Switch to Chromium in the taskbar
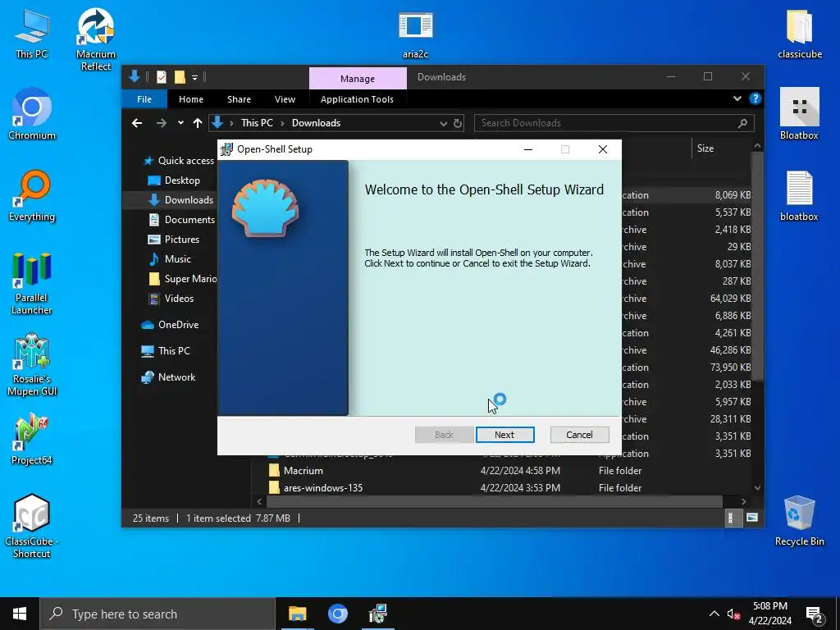The height and width of the screenshot is (630, 840). pyautogui.click(x=337, y=614)
